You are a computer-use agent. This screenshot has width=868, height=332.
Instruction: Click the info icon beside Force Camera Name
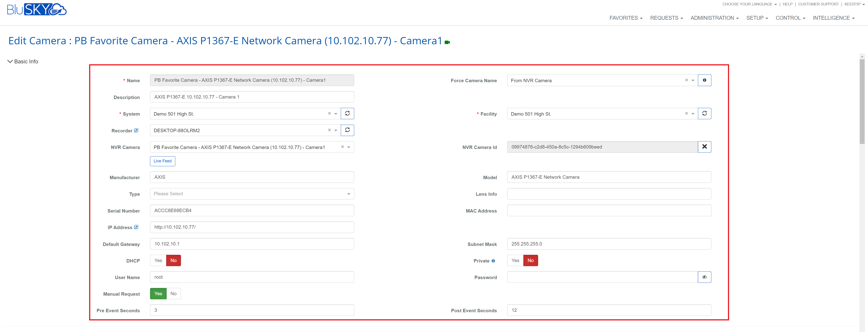tap(704, 80)
